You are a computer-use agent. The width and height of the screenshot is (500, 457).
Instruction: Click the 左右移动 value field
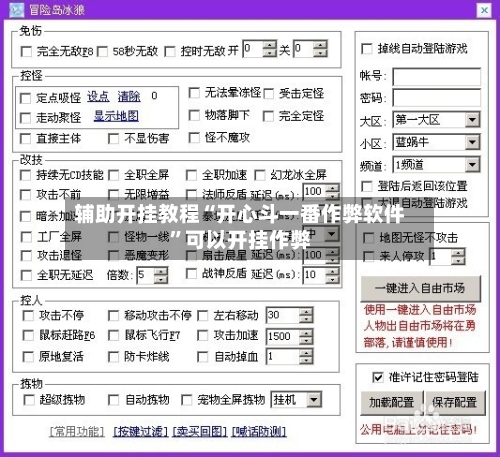pyautogui.click(x=283, y=315)
